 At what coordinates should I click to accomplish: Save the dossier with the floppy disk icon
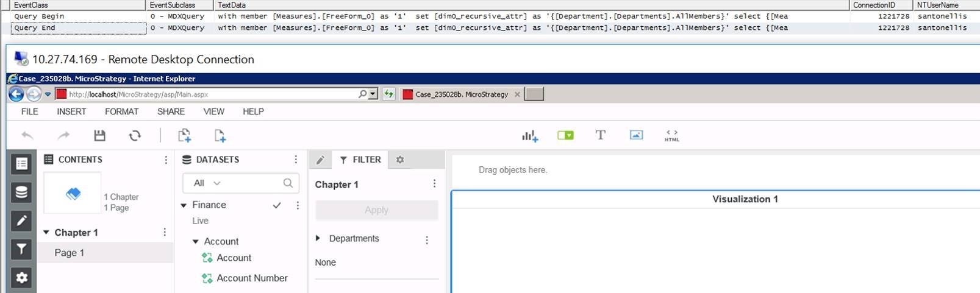[x=99, y=135]
